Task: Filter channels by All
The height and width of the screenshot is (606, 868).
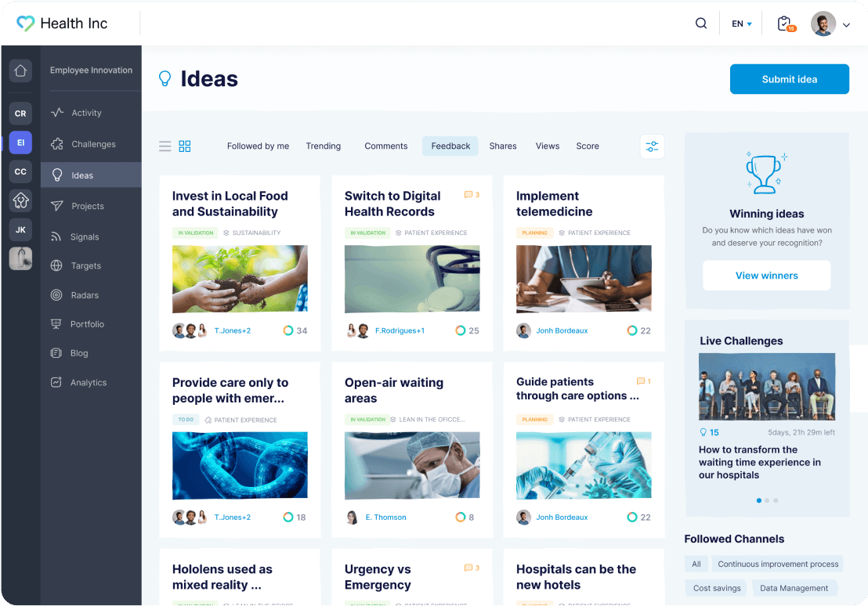Action: [696, 564]
